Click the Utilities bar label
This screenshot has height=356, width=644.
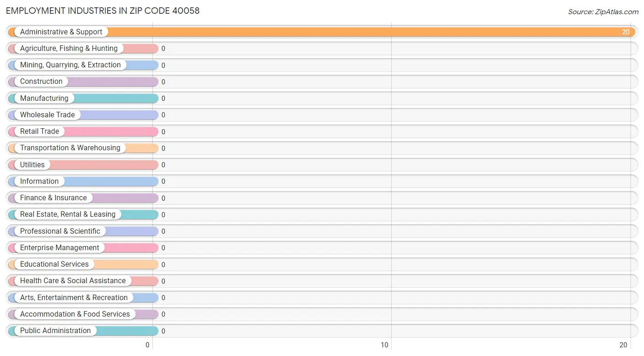(x=33, y=165)
